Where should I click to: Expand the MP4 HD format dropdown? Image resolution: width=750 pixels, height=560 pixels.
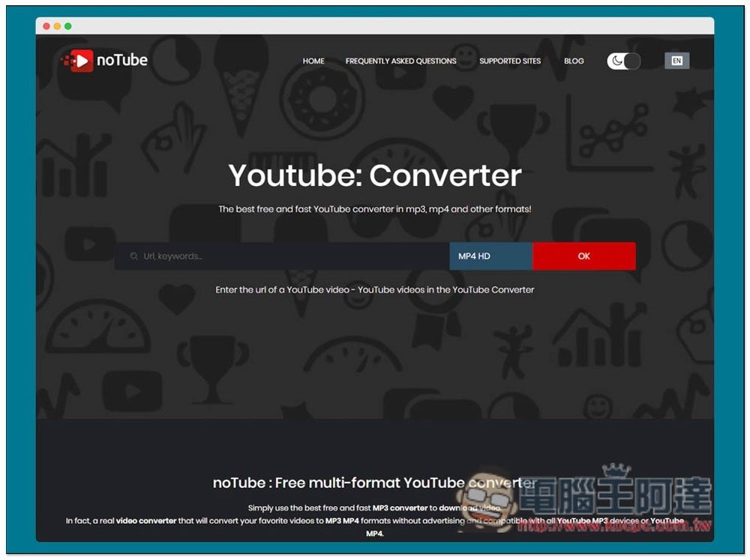(490, 256)
